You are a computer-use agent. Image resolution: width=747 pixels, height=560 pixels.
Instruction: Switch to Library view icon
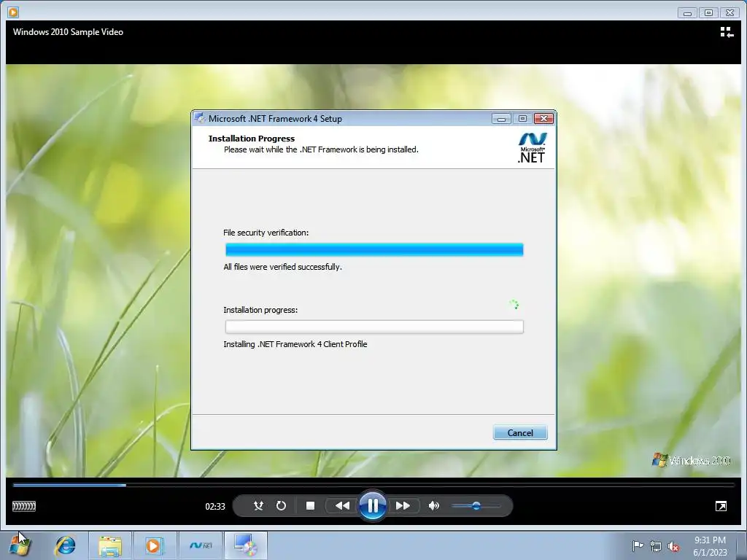727,32
